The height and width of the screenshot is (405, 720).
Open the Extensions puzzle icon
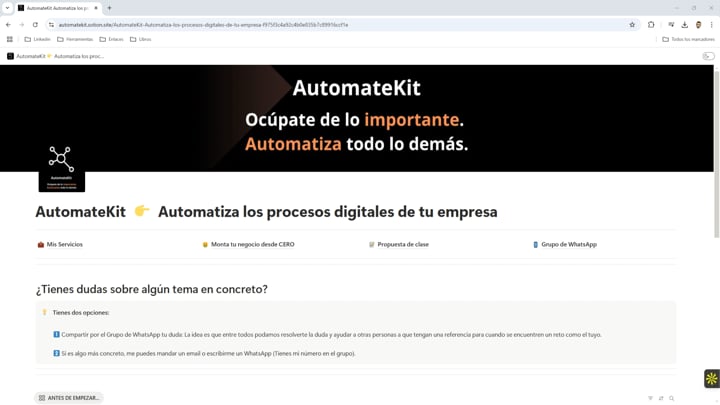point(651,25)
